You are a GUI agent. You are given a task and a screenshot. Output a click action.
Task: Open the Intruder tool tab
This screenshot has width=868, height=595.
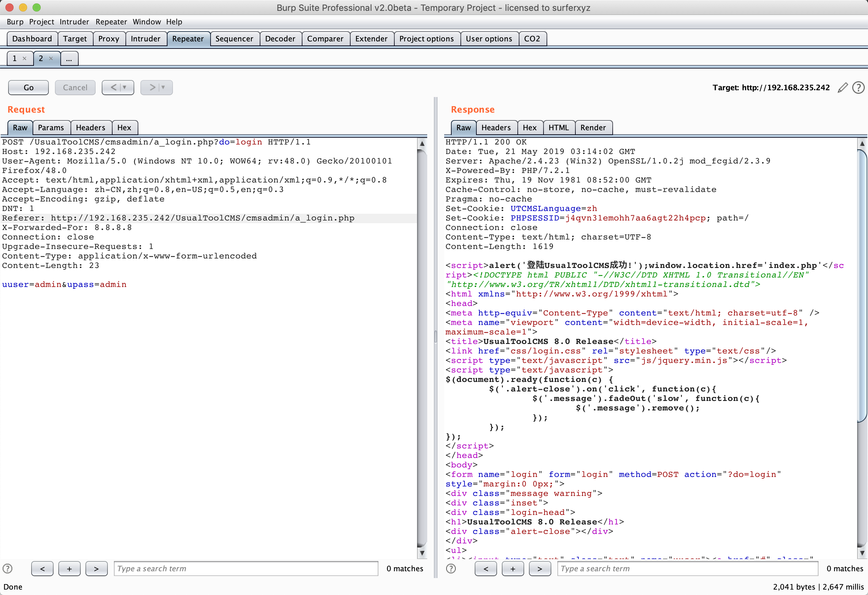[146, 38]
